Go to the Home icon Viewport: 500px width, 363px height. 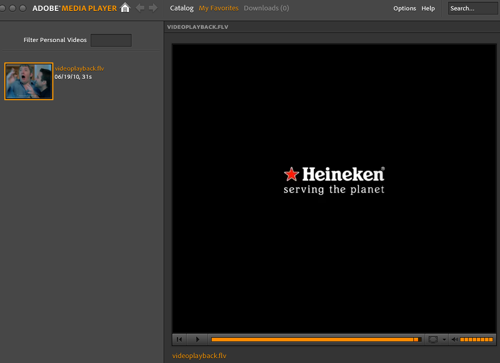coord(125,8)
